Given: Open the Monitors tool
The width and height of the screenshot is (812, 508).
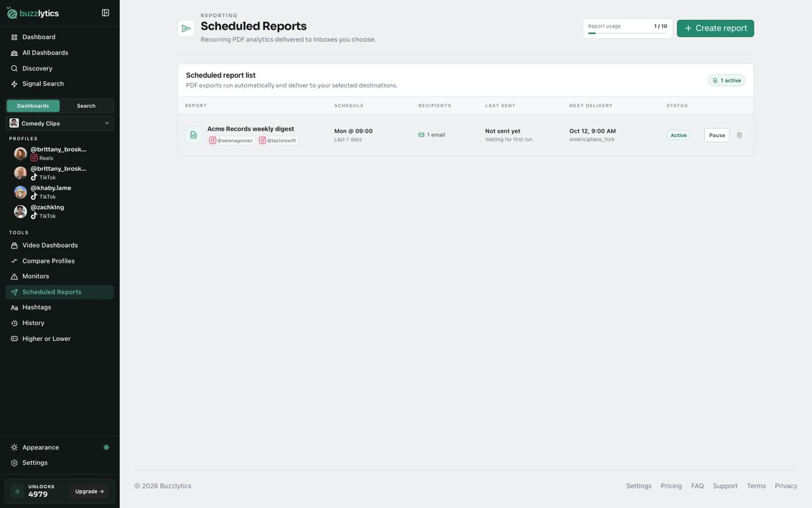Looking at the screenshot, I should click(x=60, y=276).
